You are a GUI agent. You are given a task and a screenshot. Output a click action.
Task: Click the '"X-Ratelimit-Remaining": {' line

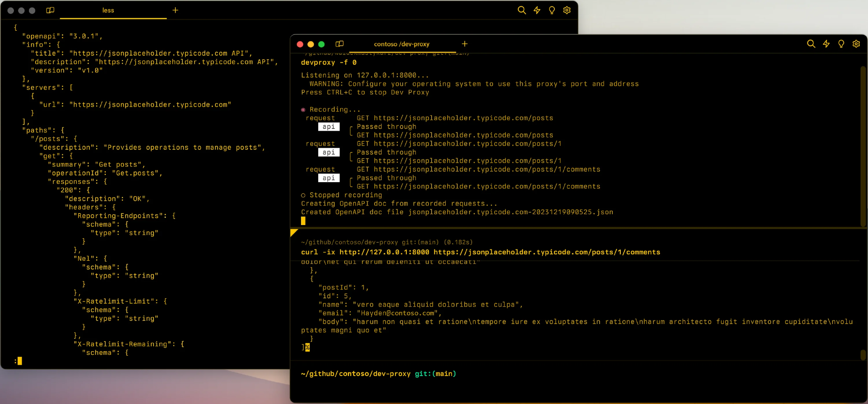pyautogui.click(x=129, y=344)
